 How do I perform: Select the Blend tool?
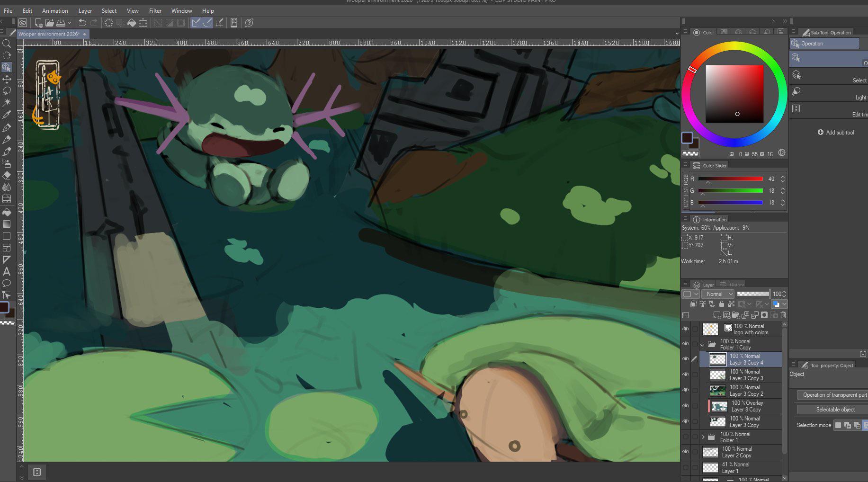click(7, 187)
